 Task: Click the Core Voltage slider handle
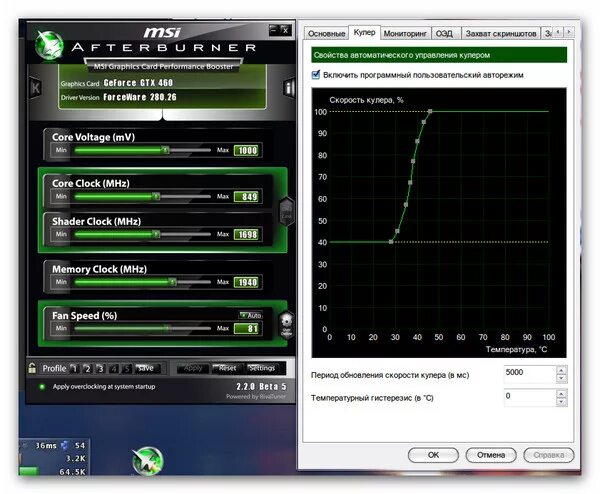[165, 150]
